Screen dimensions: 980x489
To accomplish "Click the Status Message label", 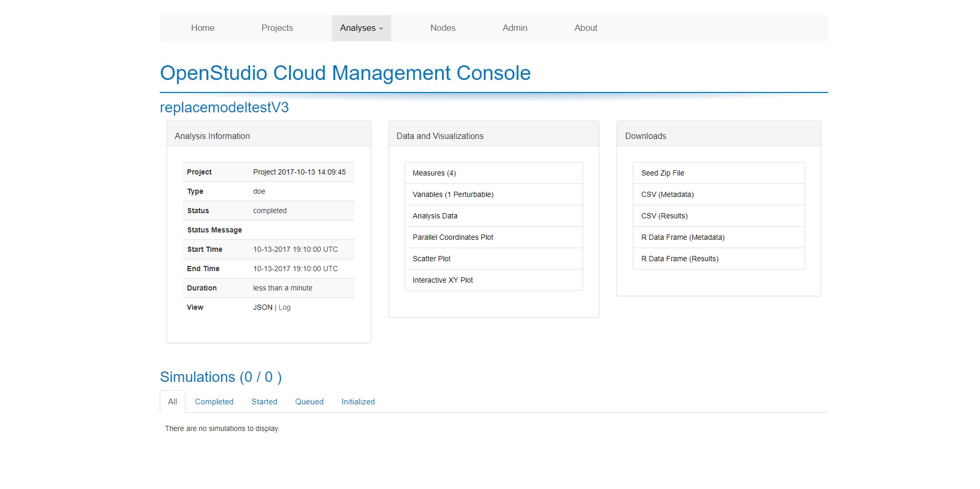I will coord(215,230).
